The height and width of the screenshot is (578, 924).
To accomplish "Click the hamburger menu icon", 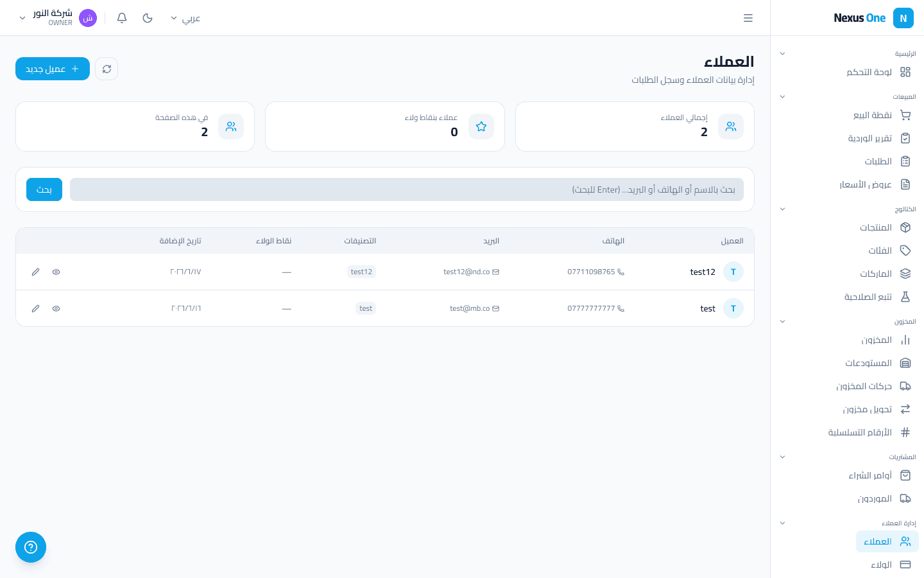I will [x=748, y=18].
